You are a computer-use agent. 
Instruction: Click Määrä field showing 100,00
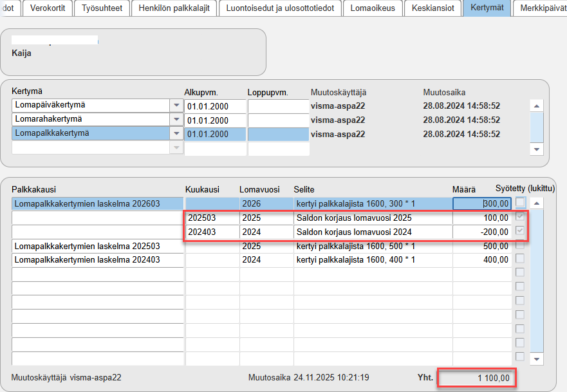point(482,218)
